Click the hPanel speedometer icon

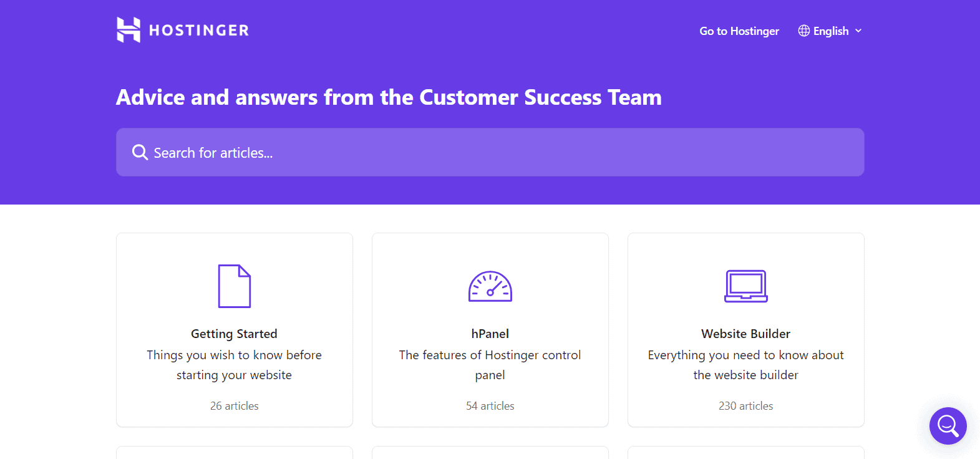coord(490,287)
